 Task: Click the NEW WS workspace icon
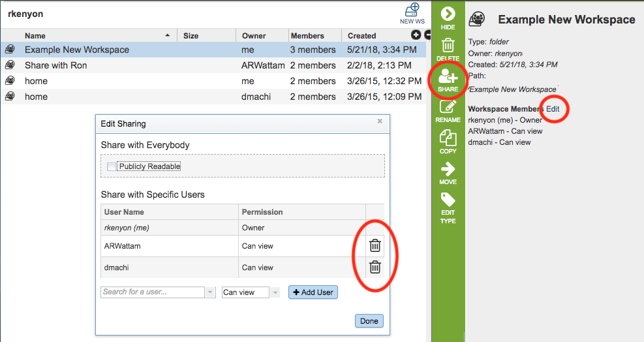tap(412, 10)
